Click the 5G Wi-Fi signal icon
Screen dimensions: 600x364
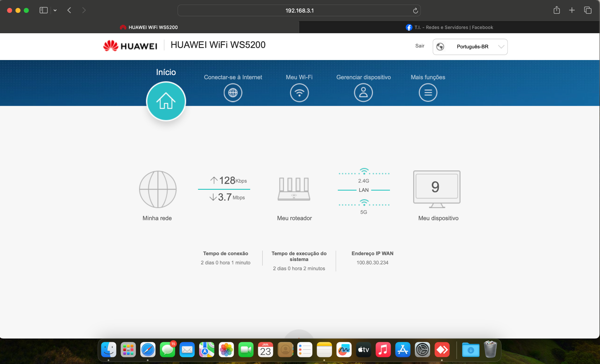click(364, 202)
